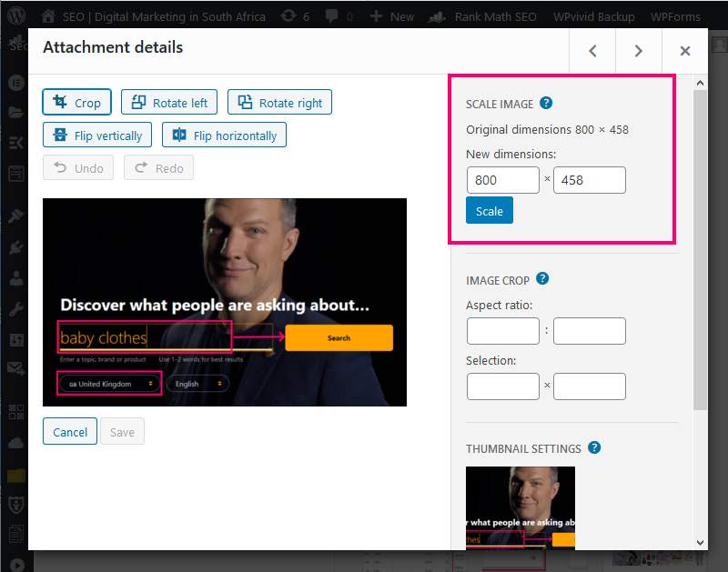The width and height of the screenshot is (728, 572).
Task: Click the 'Original dimensions 800 × 458' text
Action: point(548,129)
